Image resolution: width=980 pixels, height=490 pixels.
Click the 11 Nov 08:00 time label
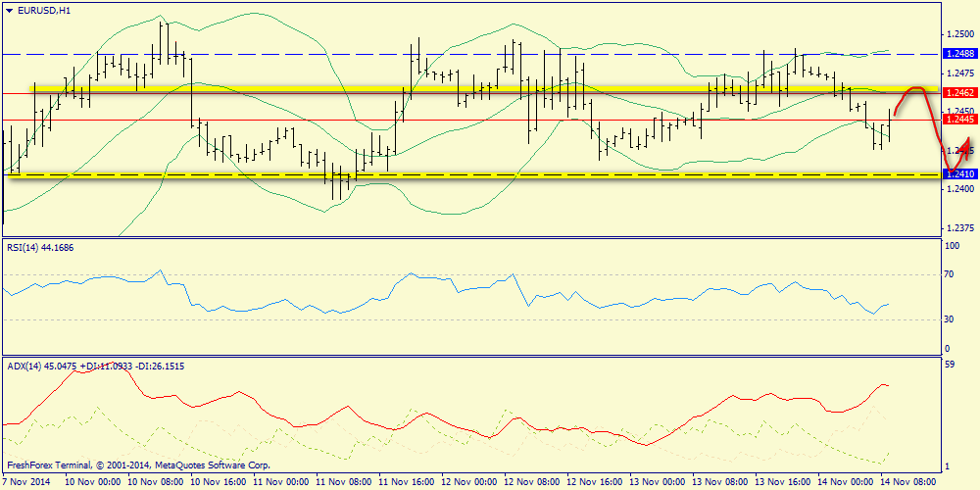tap(344, 482)
